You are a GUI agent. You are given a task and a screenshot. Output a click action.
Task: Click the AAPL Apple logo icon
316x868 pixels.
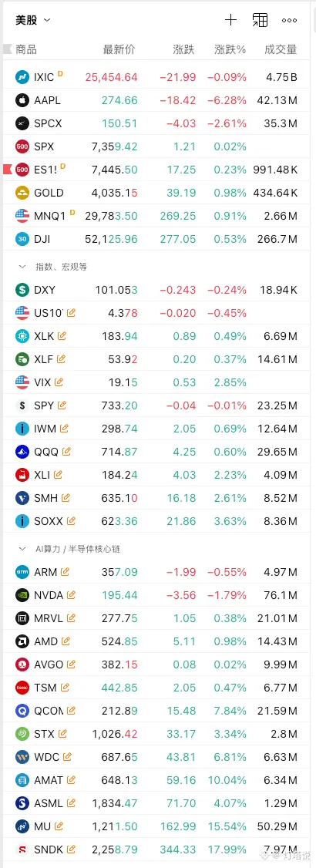(x=22, y=100)
